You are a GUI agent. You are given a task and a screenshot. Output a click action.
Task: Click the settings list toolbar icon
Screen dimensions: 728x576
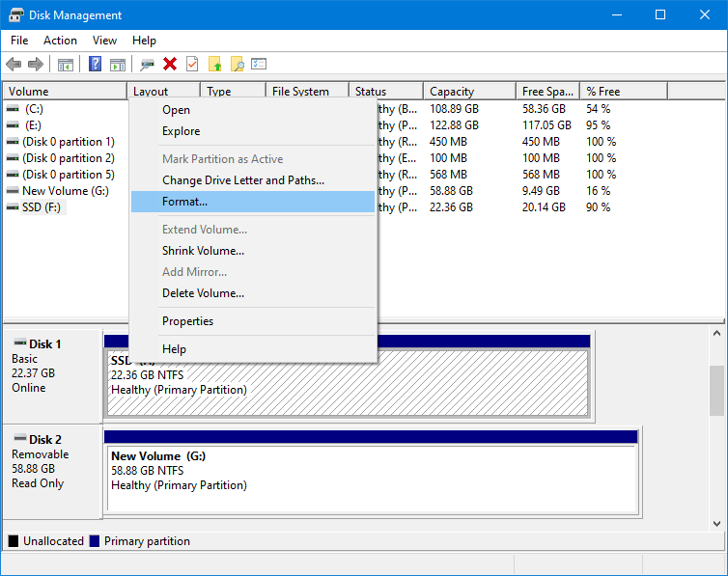[x=259, y=65]
